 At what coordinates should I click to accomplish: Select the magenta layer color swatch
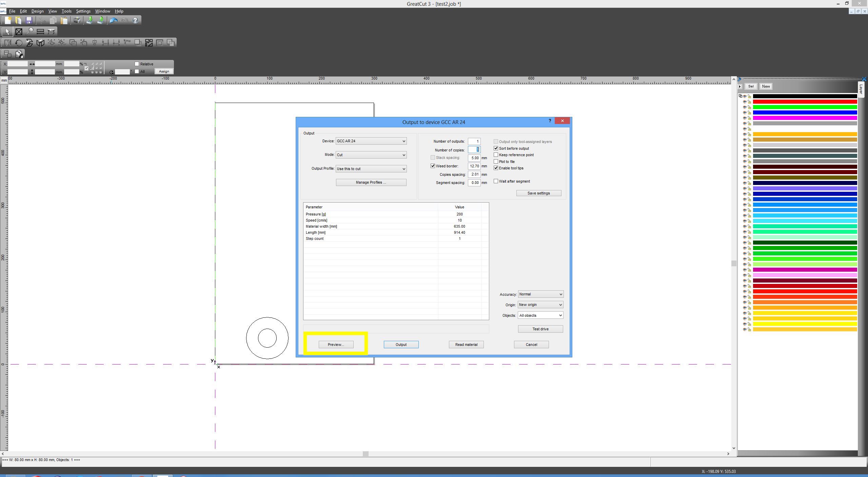pyautogui.click(x=805, y=118)
